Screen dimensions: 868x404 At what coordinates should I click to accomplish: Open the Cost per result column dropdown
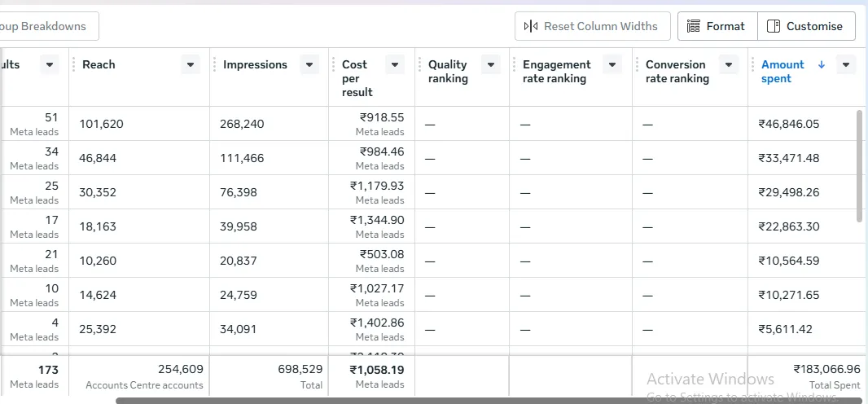tap(395, 64)
